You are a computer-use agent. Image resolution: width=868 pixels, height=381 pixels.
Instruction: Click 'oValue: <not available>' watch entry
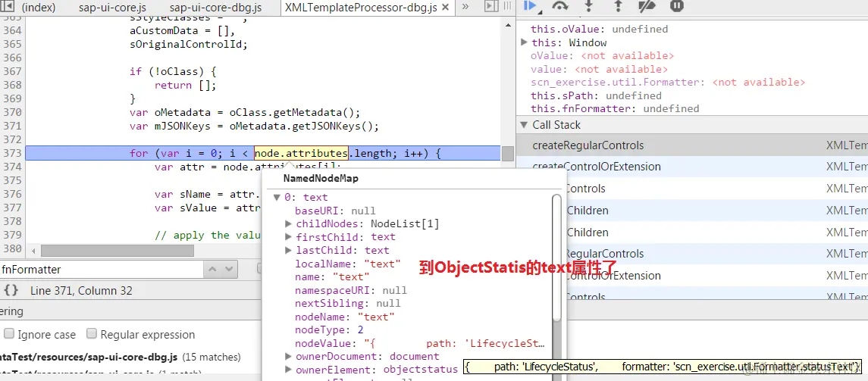point(602,56)
